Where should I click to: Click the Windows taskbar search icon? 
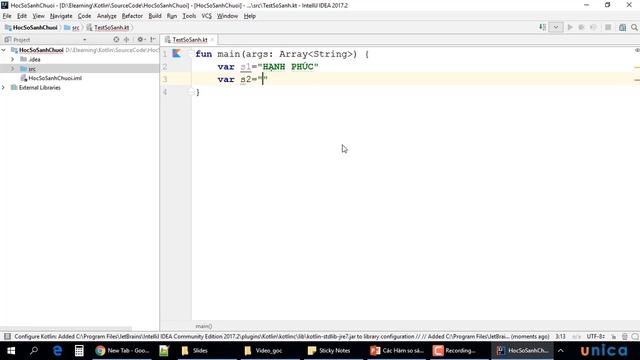coord(34,351)
